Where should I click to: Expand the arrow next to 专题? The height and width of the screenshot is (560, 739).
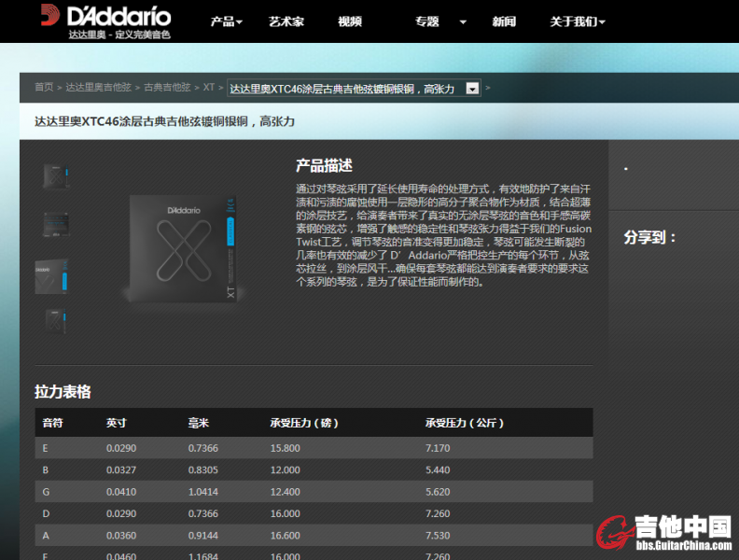tap(463, 22)
